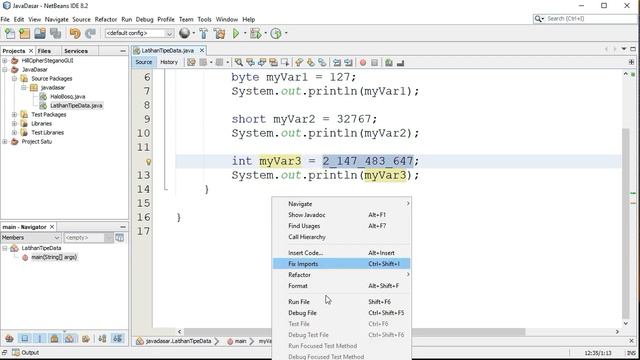Viewport: 640px width, 360px height.
Task: Click the Redo arrow icon
Action: point(90,33)
